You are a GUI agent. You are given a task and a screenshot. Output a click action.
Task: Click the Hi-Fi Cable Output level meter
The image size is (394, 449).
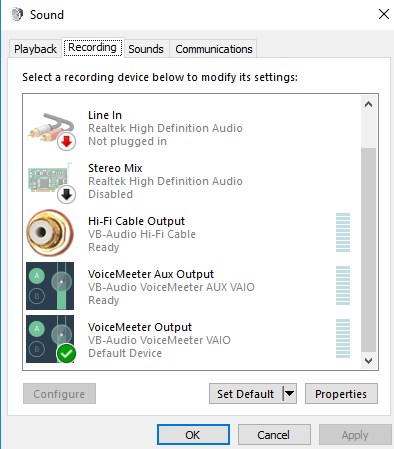343,232
